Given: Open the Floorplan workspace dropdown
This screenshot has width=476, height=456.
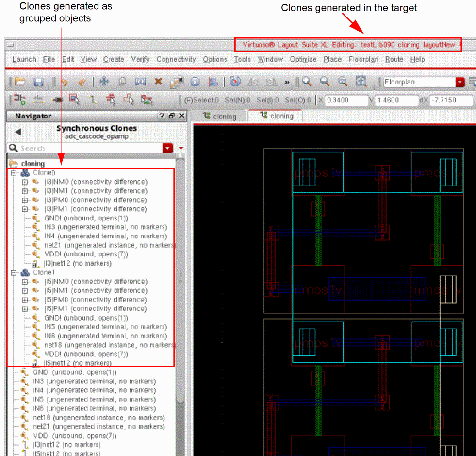Looking at the screenshot, I should coord(460,82).
